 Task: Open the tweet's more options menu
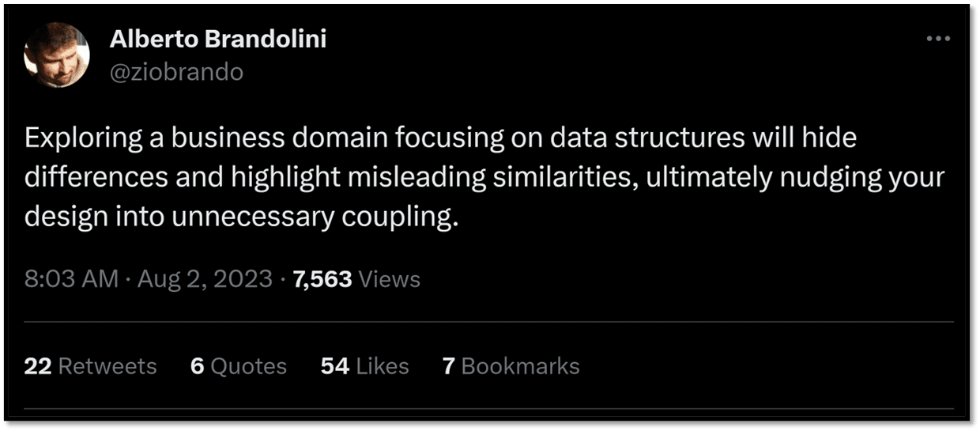[x=937, y=39]
